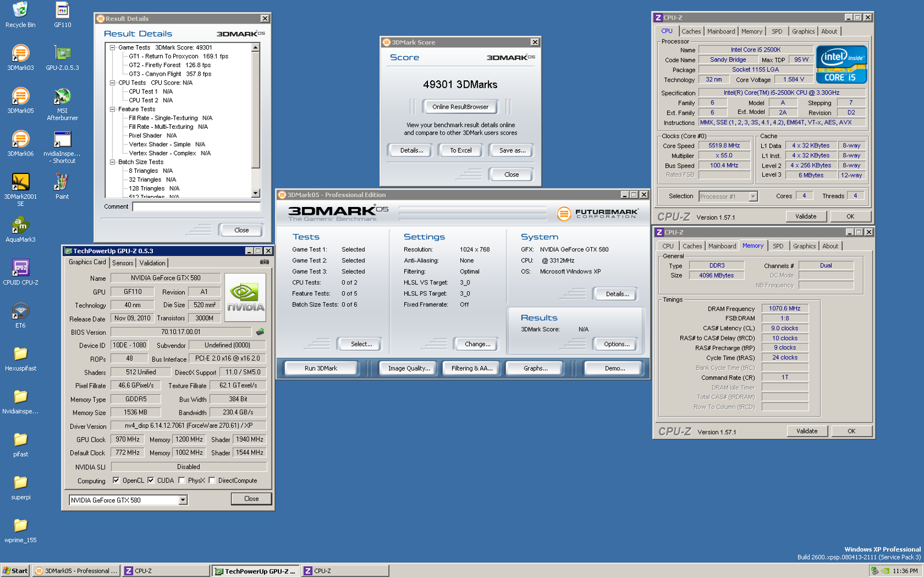Click the Demo... button
Screen dimensions: 924x578
pos(614,368)
